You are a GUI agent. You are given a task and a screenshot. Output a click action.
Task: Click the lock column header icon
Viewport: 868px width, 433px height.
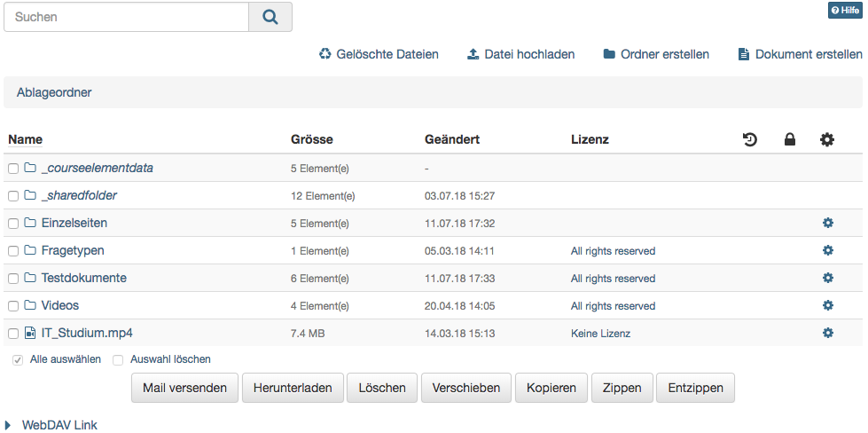click(x=789, y=139)
